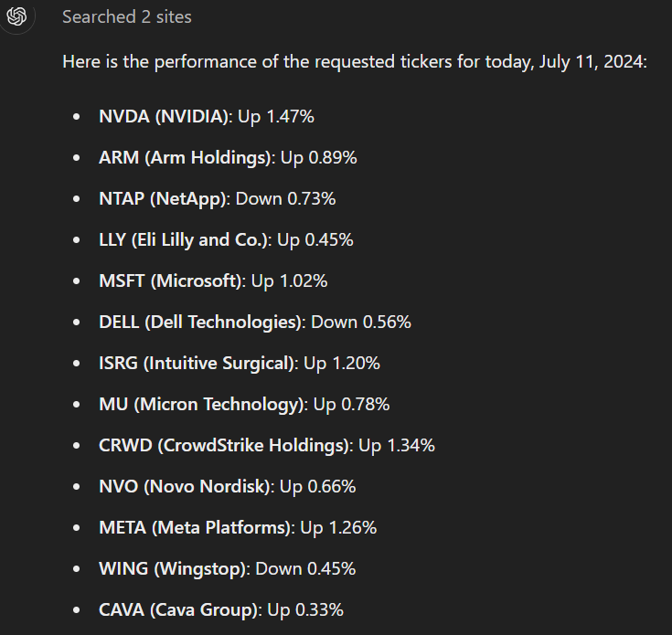Image resolution: width=672 pixels, height=635 pixels.
Task: Click the bullet point beside NVDA
Action: coord(78,117)
